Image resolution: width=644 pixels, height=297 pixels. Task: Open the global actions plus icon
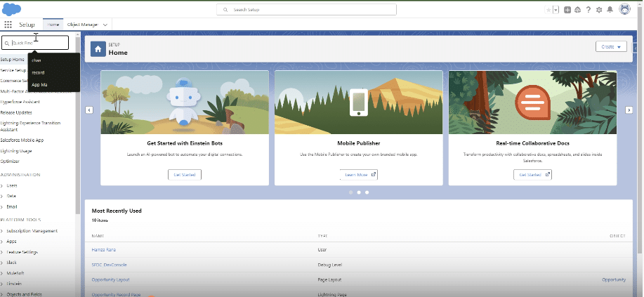click(x=567, y=10)
